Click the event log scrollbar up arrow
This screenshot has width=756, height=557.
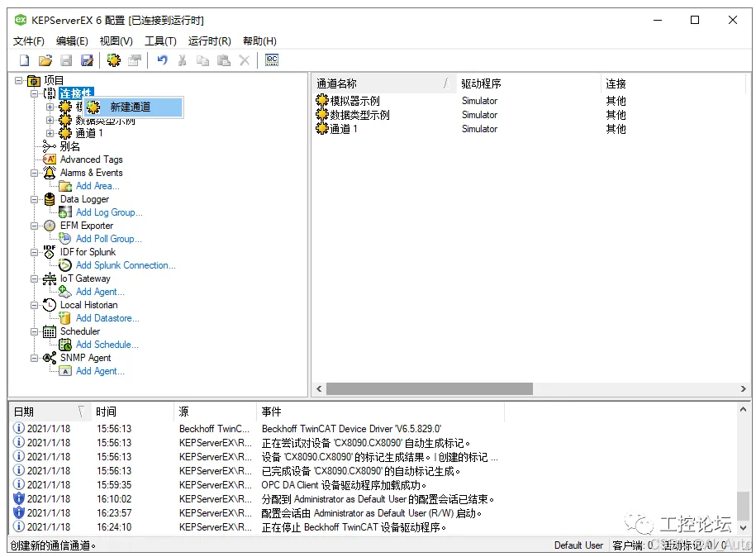[743, 409]
